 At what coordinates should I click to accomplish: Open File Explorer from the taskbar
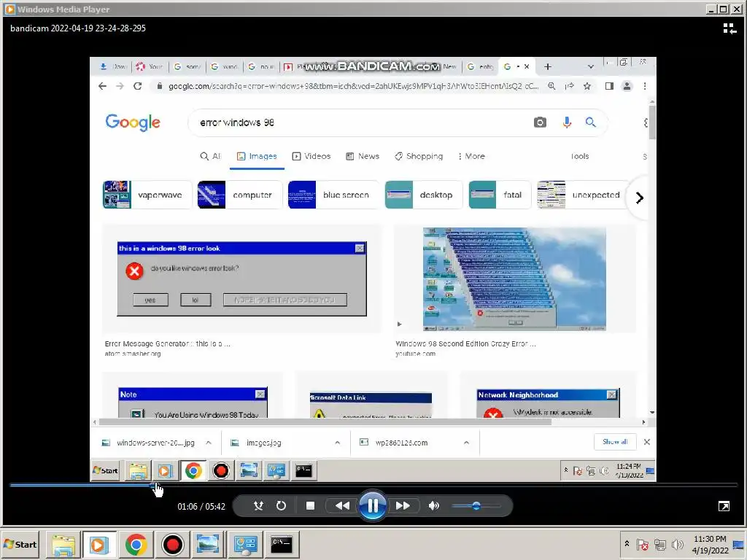pyautogui.click(x=63, y=545)
